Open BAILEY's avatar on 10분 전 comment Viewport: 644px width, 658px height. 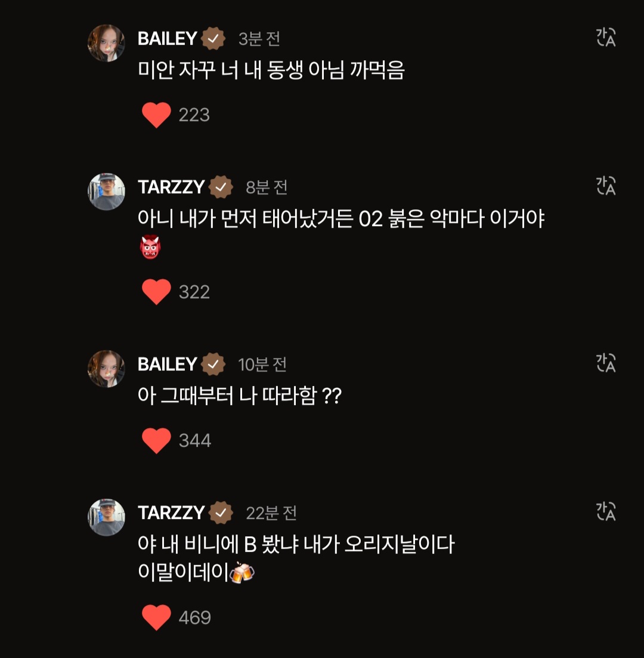(106, 369)
